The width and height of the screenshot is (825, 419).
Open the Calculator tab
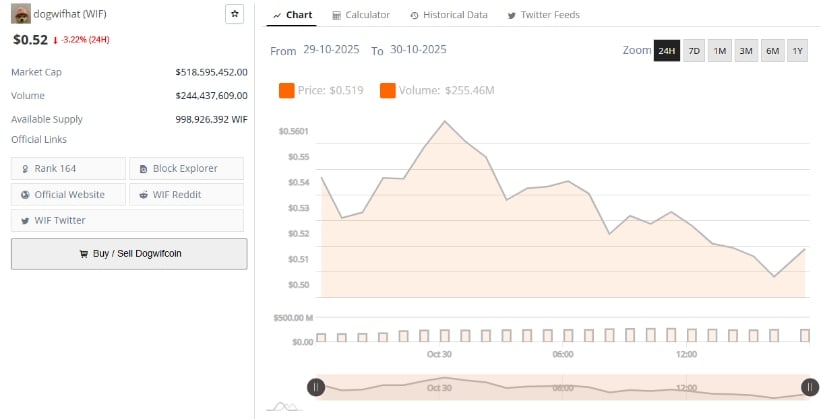[x=361, y=15]
